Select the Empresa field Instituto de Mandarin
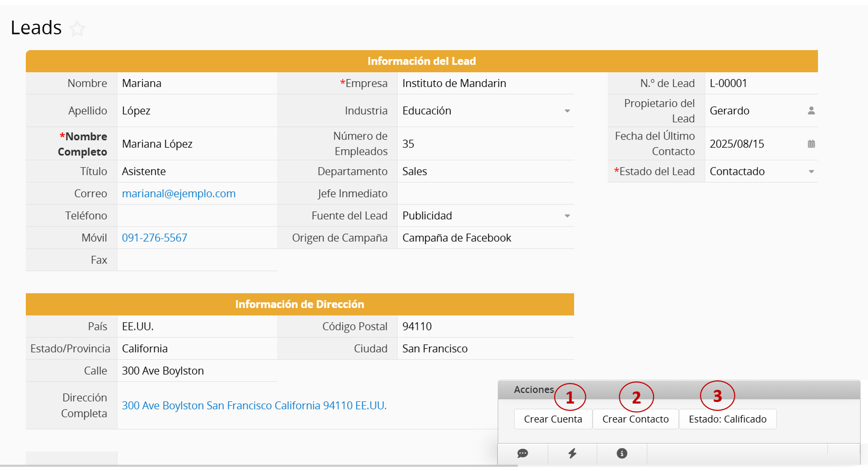The image size is (868, 471). click(485, 84)
